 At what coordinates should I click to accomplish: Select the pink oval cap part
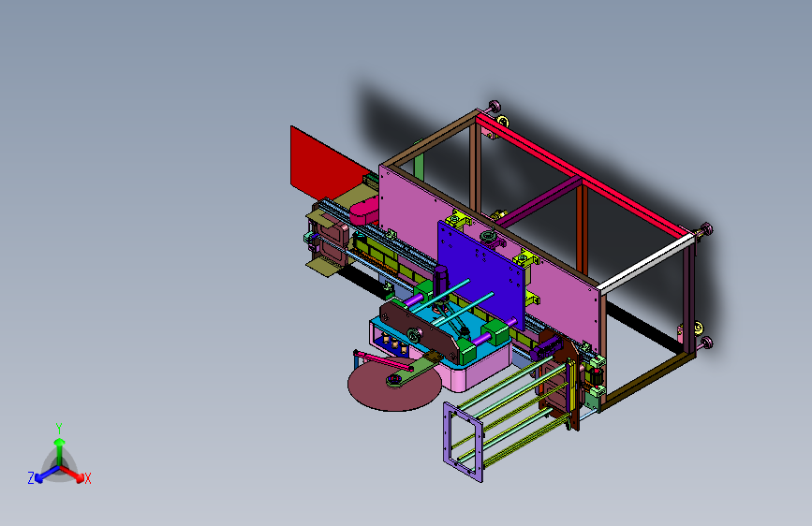click(364, 211)
